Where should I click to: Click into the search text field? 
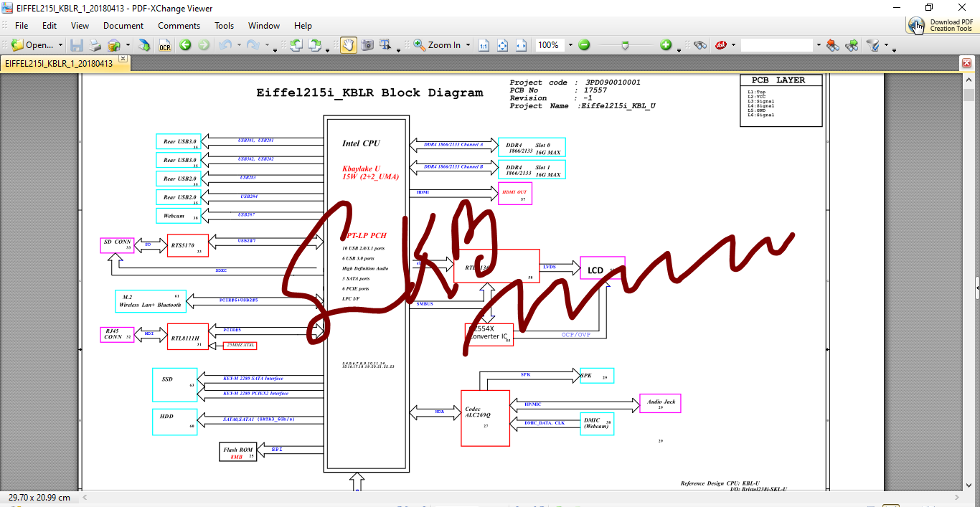[x=777, y=45]
